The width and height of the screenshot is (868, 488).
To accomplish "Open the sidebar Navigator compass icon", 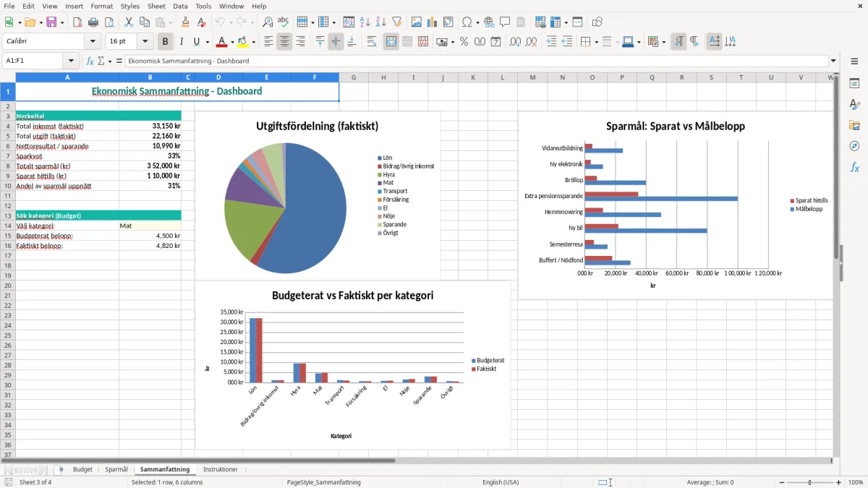I will pos(854,146).
